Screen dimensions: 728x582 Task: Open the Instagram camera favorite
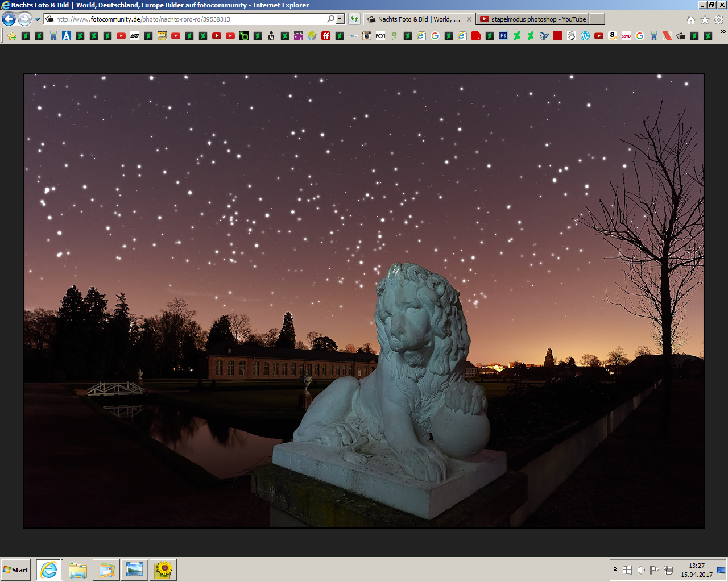pos(367,36)
